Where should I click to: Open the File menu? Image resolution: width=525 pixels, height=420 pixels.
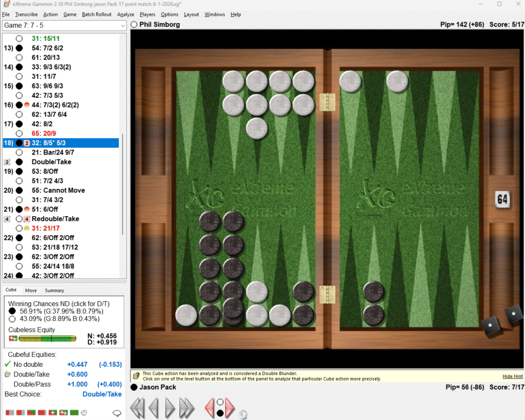click(x=6, y=14)
